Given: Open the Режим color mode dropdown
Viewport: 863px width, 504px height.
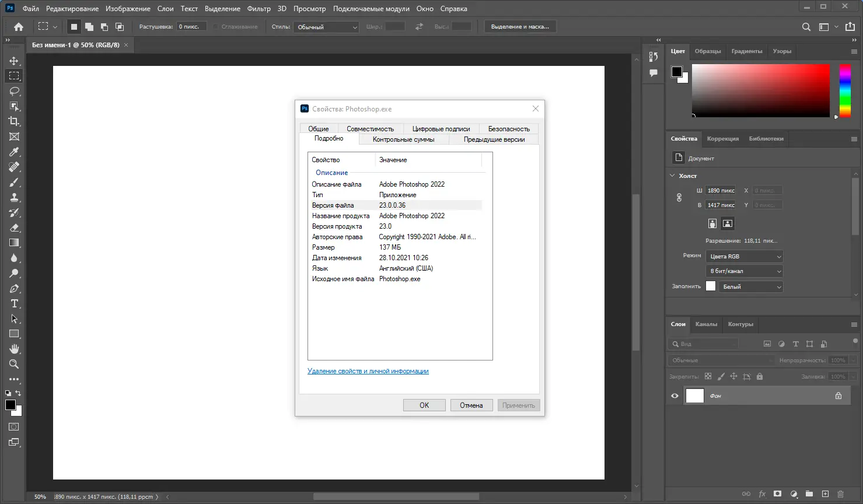Looking at the screenshot, I should (744, 256).
